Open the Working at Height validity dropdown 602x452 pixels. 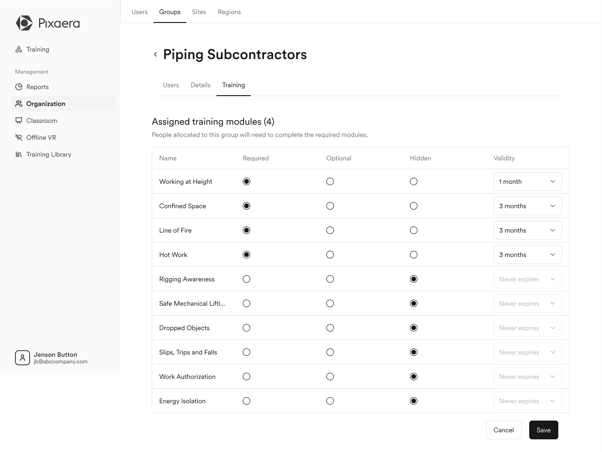[527, 182]
